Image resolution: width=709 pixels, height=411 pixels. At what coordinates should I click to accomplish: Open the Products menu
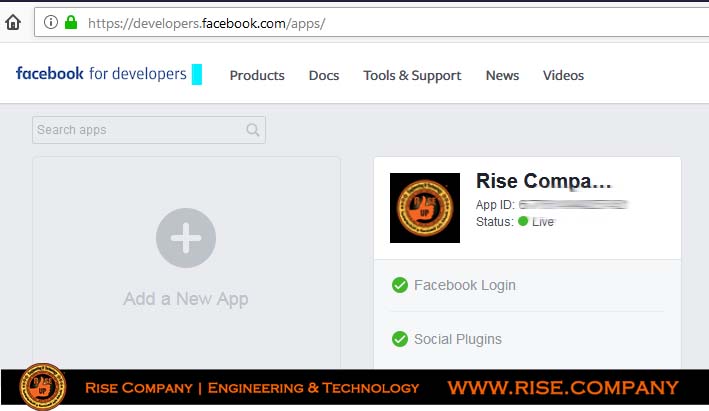(x=257, y=75)
